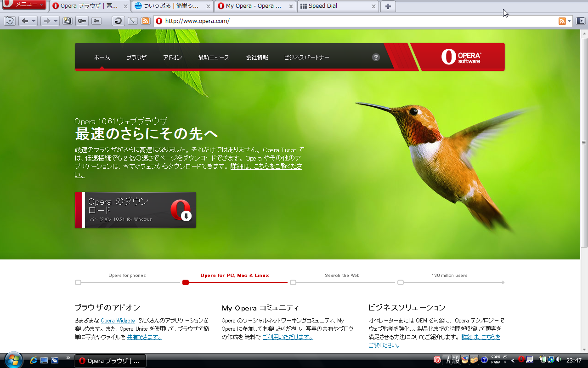
Task: Click the tag edit toolbar icon
Action: pos(132,21)
